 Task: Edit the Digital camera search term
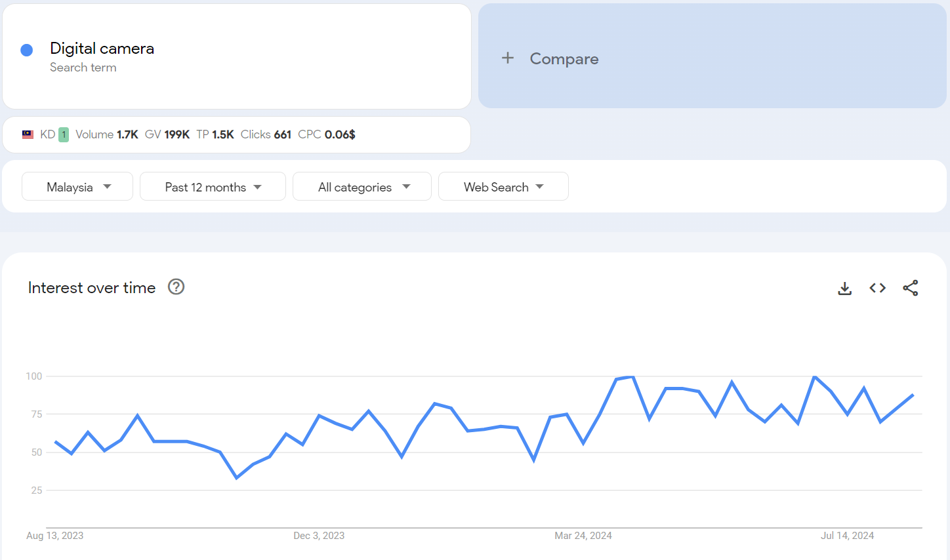pos(102,49)
